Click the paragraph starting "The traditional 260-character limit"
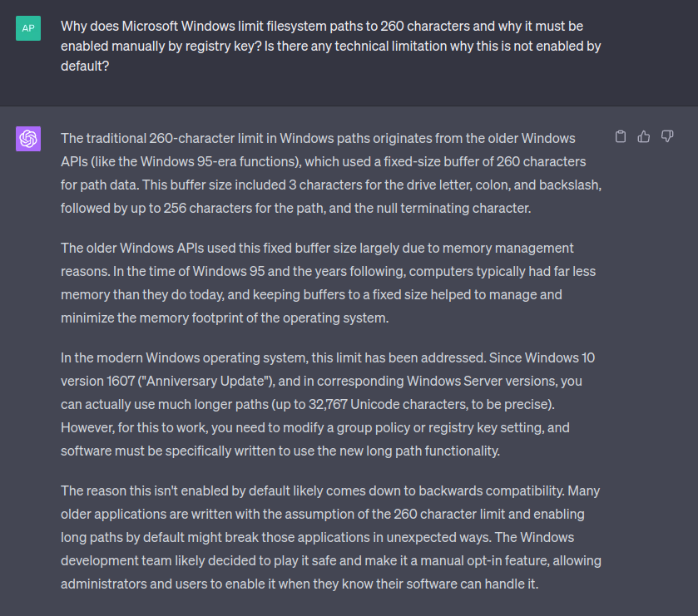Viewport: 698px width, 616px height. pyautogui.click(x=330, y=173)
